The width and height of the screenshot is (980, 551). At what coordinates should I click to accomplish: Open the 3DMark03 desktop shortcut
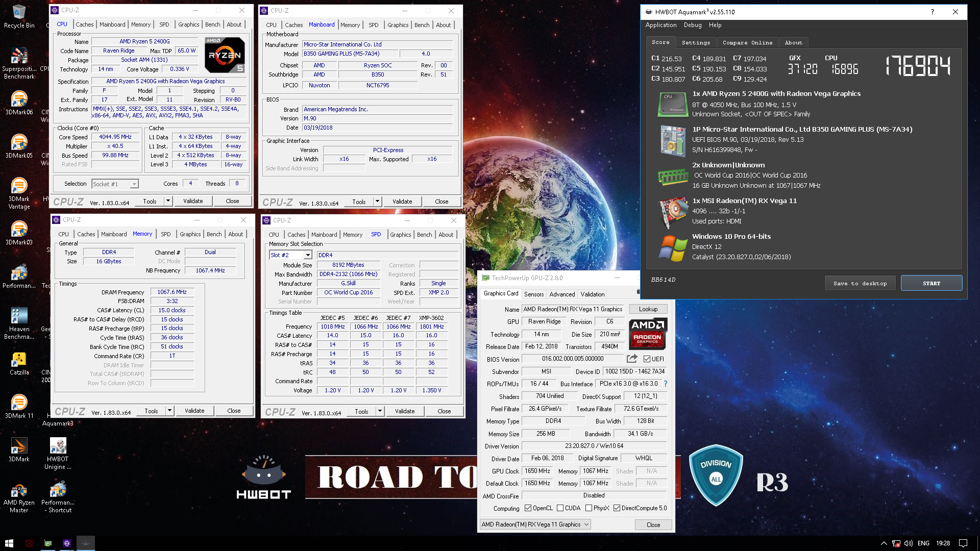click(x=19, y=233)
